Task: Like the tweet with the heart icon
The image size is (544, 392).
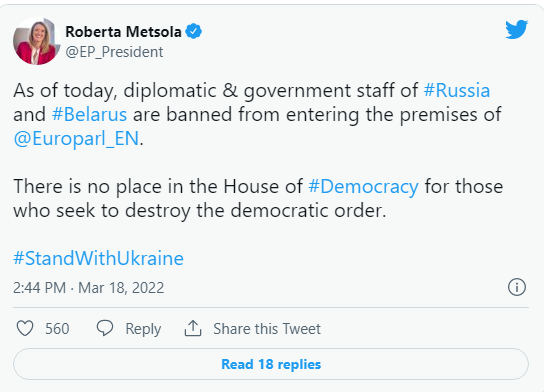Action: [x=25, y=328]
